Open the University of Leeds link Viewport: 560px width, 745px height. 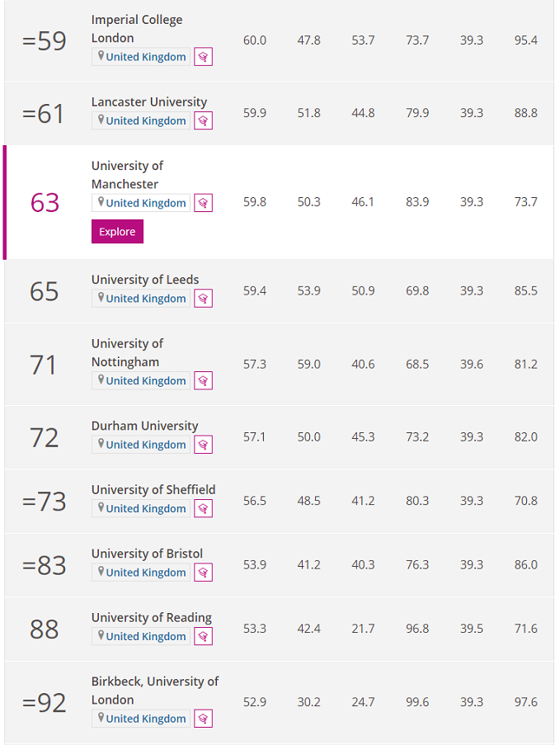coord(145,280)
